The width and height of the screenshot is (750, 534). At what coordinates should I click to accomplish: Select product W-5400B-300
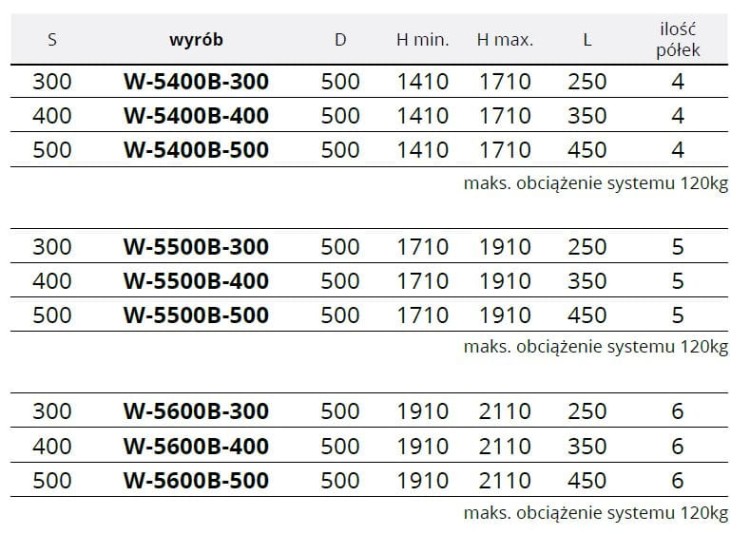tap(196, 82)
